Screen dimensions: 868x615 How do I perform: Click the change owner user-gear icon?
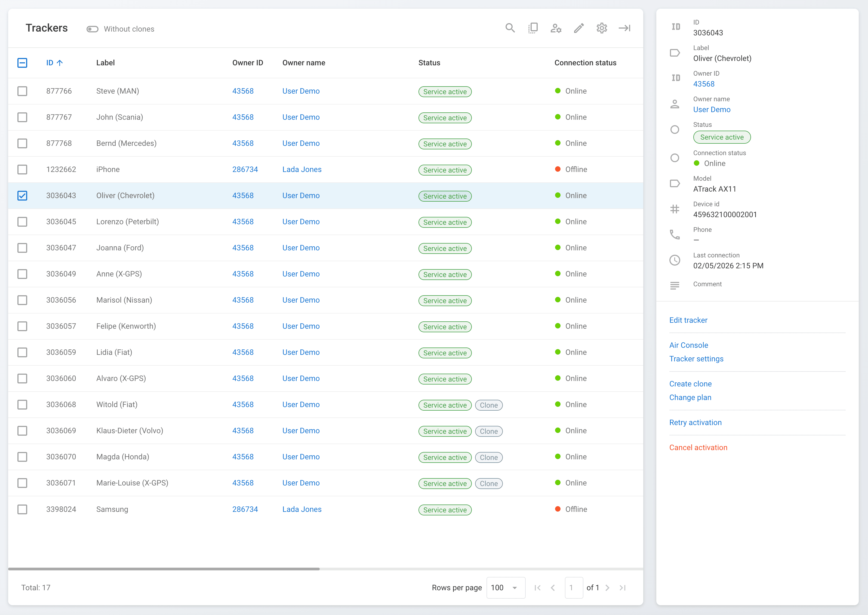click(556, 28)
